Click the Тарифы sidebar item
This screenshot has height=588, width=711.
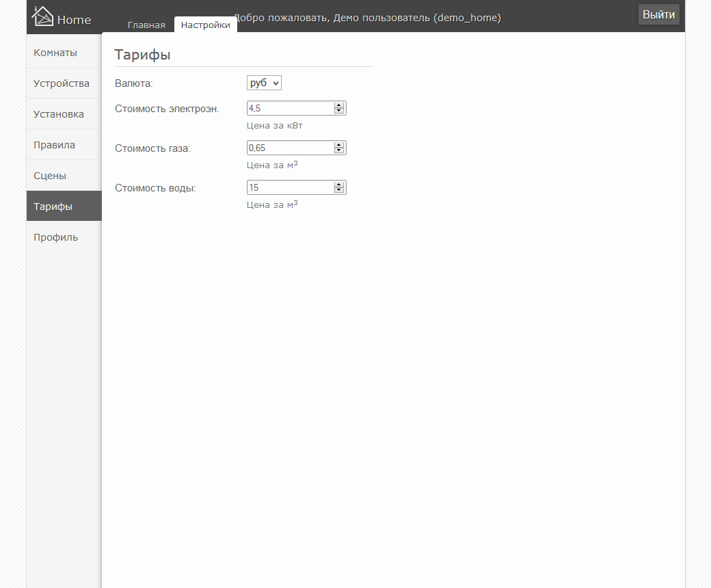64,206
